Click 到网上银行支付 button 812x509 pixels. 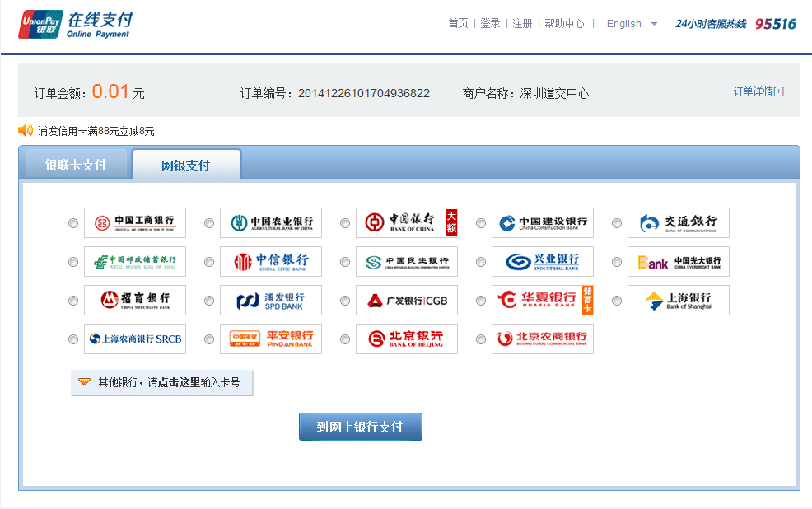361,427
